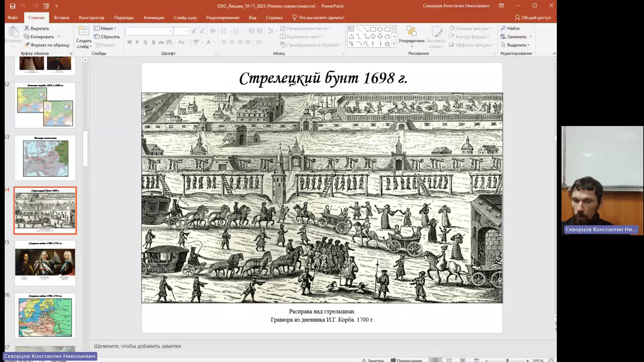Toggle normal view button in status bar

[435, 360]
